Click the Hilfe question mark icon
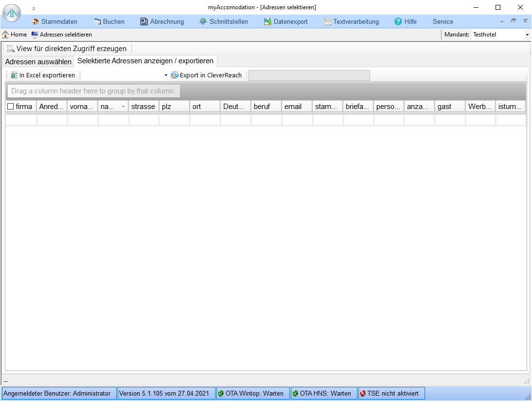 (398, 21)
